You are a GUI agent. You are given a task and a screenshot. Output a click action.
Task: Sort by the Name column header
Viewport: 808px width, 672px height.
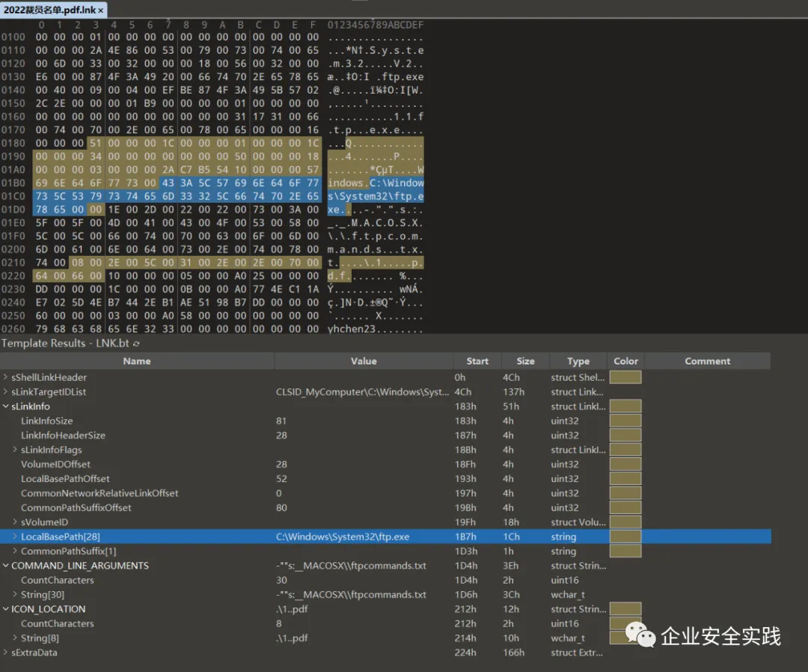(137, 361)
